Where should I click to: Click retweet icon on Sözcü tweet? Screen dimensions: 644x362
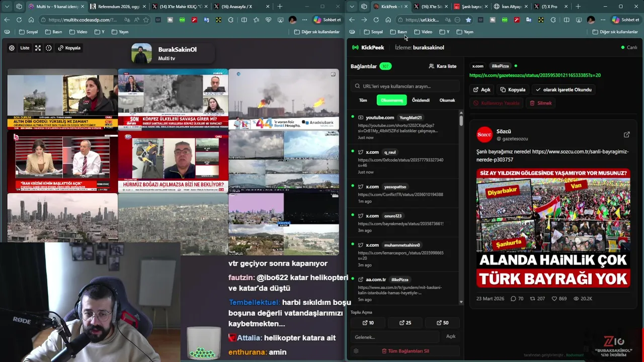tap(533, 299)
